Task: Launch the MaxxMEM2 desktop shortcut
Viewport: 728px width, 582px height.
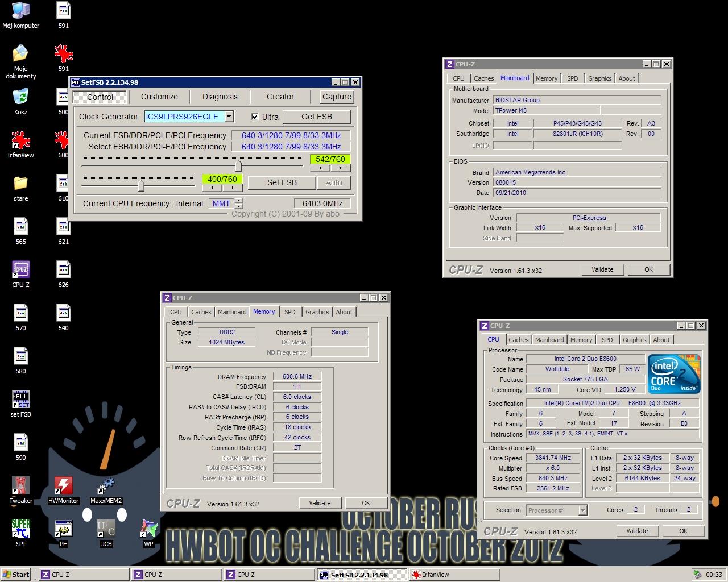Action: (106, 490)
